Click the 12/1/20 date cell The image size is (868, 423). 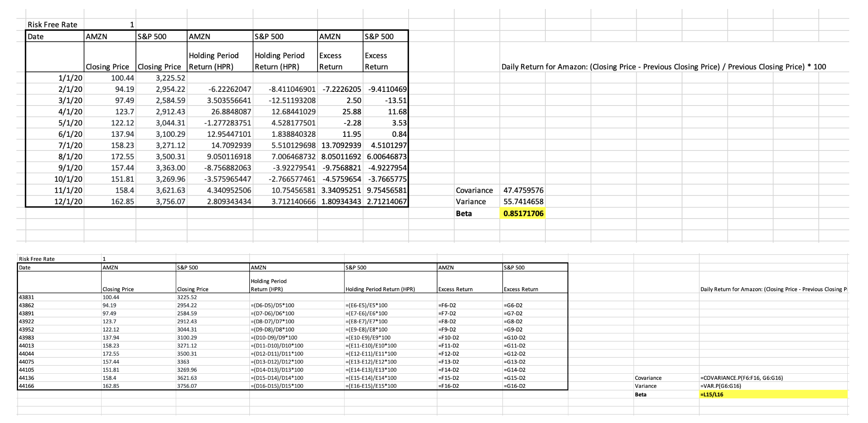click(68, 202)
